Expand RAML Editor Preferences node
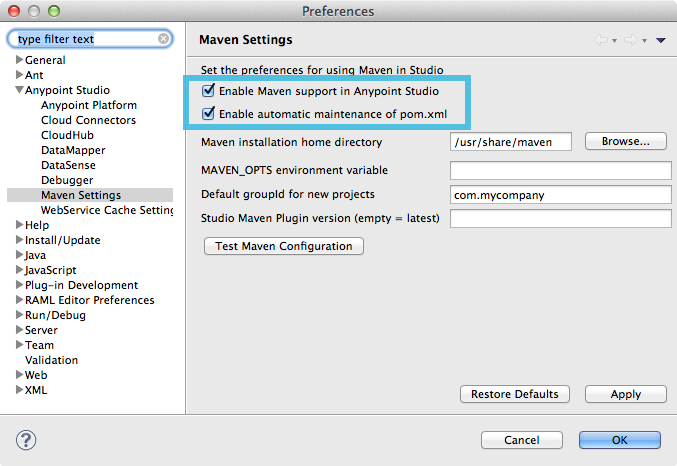 (x=19, y=299)
